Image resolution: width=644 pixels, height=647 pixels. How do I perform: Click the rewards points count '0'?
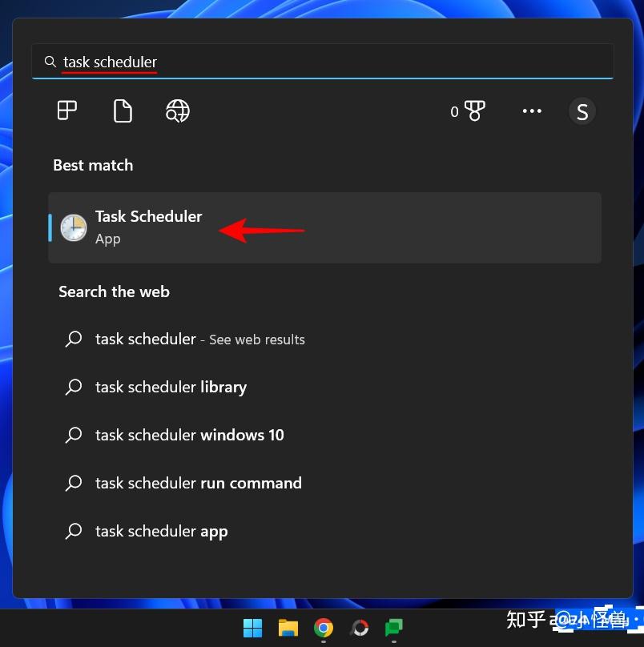(x=454, y=111)
